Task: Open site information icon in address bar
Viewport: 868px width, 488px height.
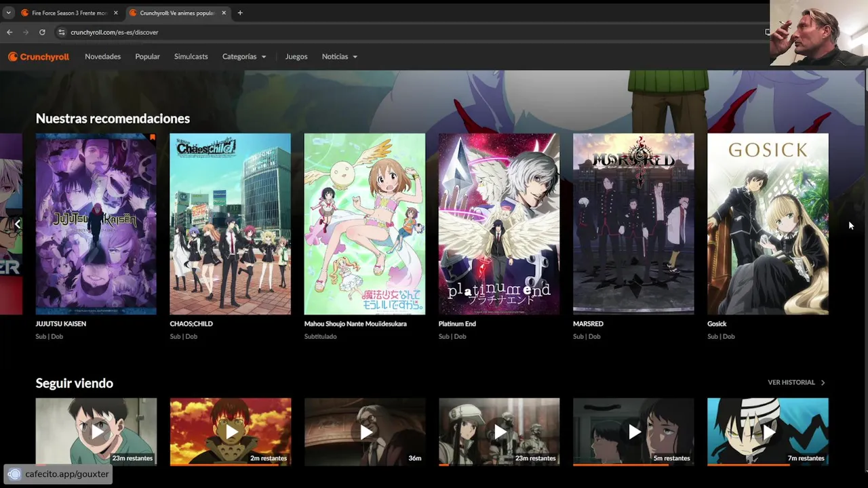Action: click(x=62, y=32)
